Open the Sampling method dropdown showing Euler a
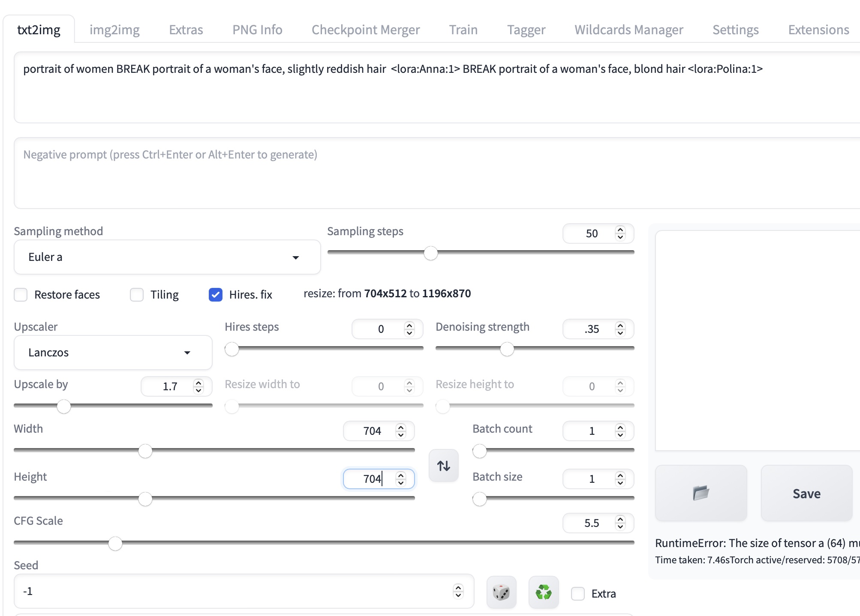Image resolution: width=860 pixels, height=616 pixels. 167,257
